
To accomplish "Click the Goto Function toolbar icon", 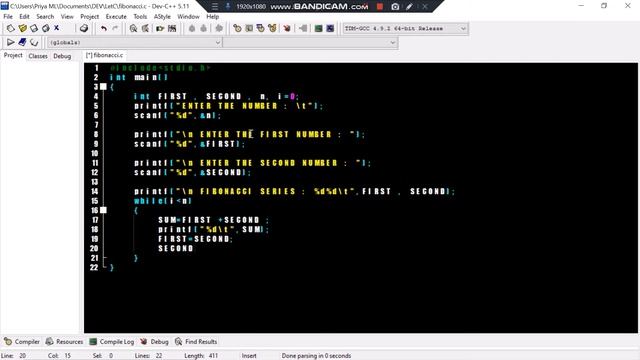I will coord(160,28).
